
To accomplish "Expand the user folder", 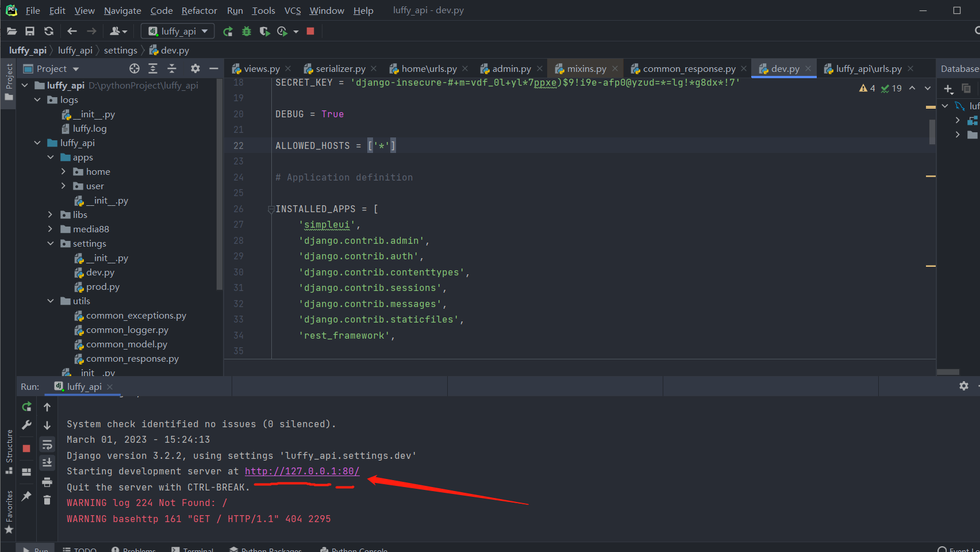I will (63, 186).
